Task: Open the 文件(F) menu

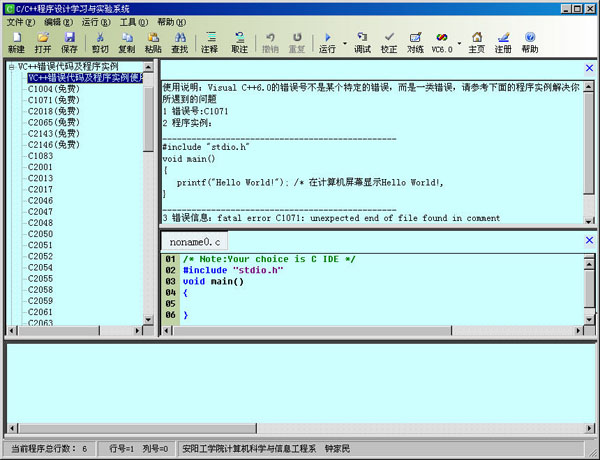Action: 21,21
